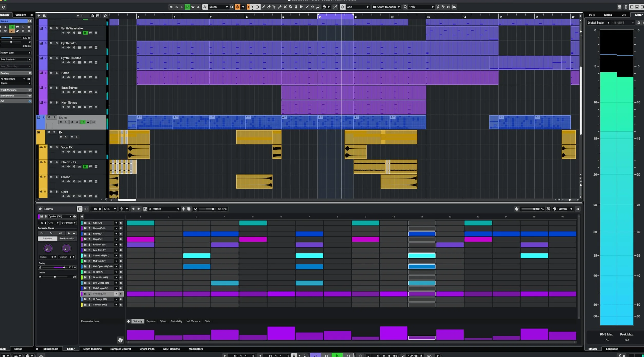Select the Comp hand tool

[x=296, y=7]
